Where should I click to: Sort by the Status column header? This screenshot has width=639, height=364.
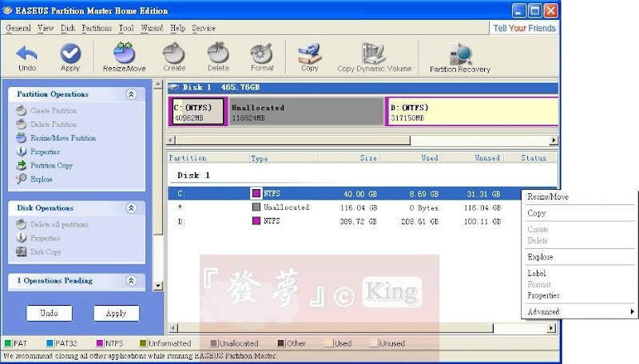[532, 158]
